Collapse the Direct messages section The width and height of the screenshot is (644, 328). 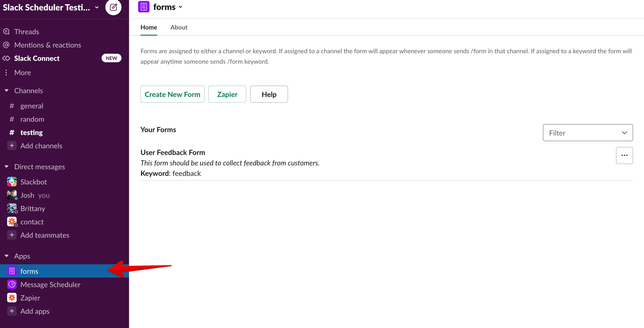pyautogui.click(x=6, y=166)
